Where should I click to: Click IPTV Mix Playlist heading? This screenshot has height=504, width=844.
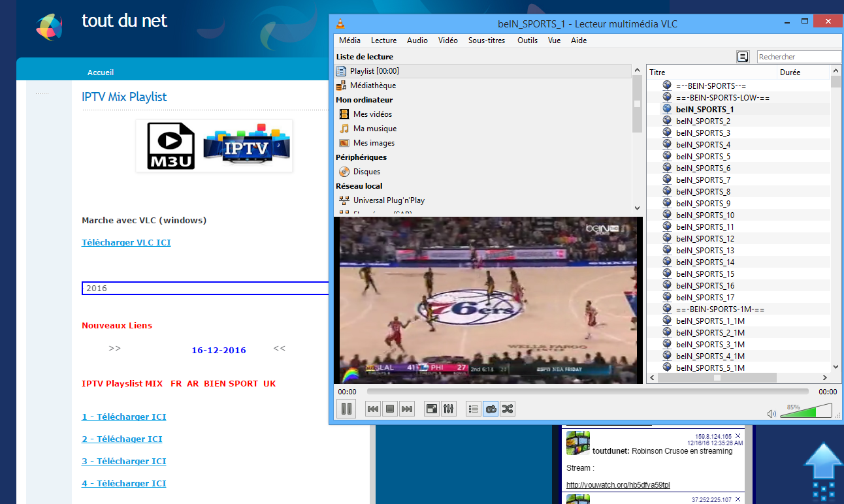coord(124,97)
